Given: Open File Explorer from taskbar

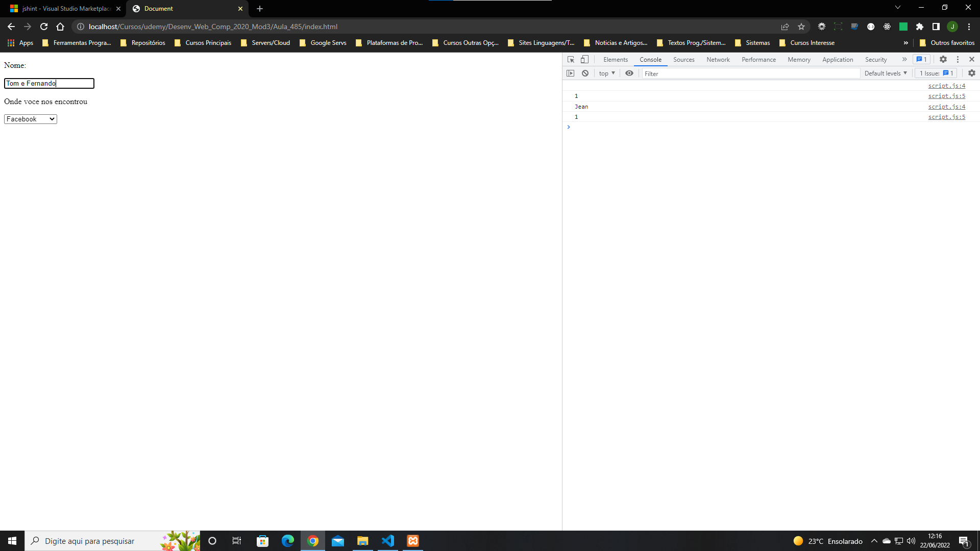Looking at the screenshot, I should coord(363,541).
